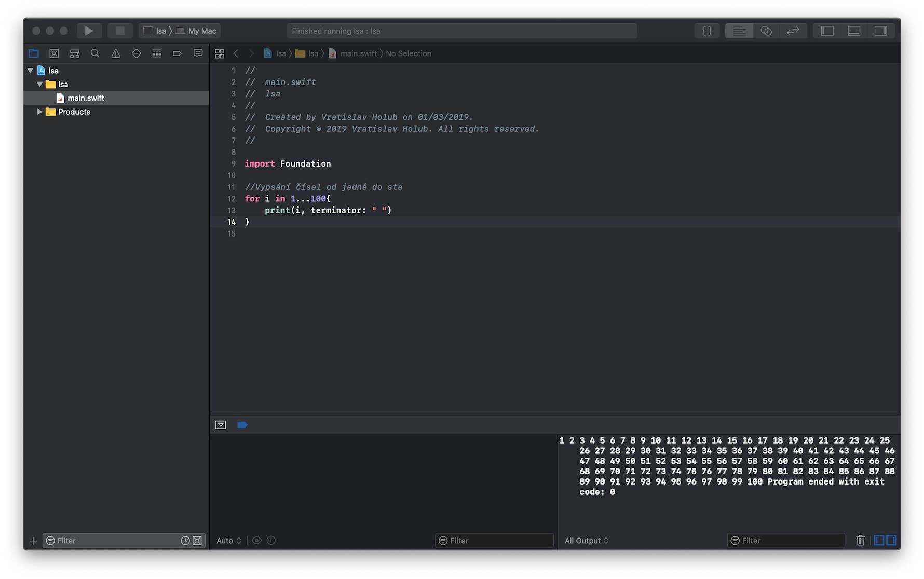This screenshot has height=579, width=924.
Task: Open the Test navigator
Action: tap(137, 53)
